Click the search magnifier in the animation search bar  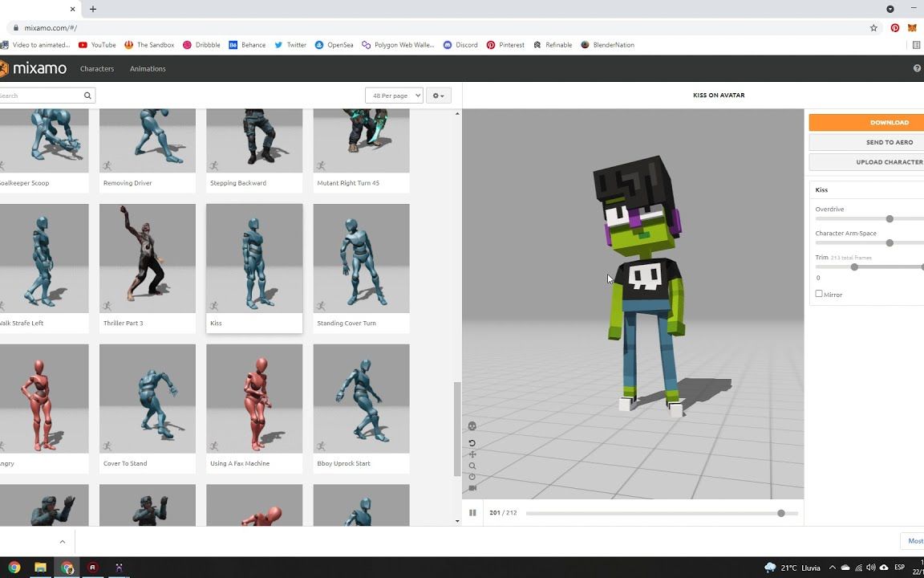coord(87,95)
